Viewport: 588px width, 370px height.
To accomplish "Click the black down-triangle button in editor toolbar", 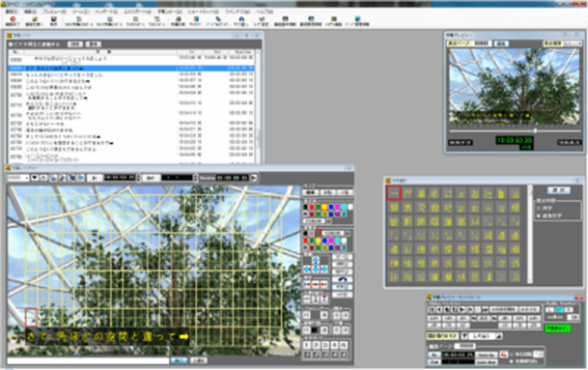I will (35, 178).
